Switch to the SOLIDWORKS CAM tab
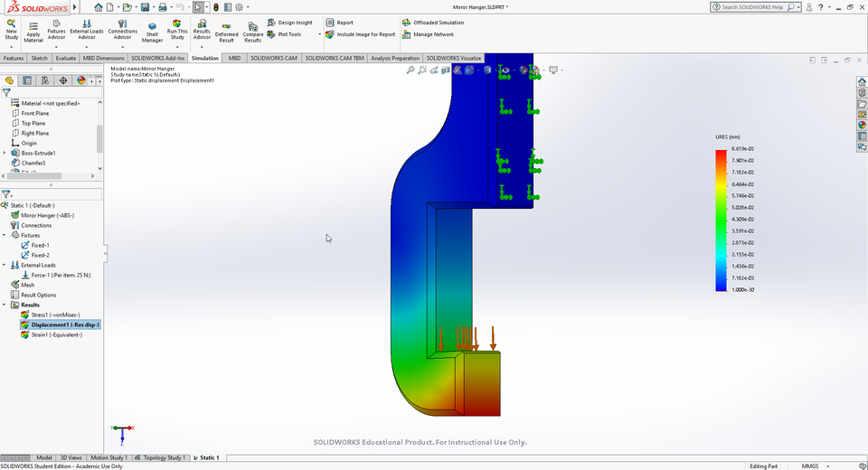 273,58
